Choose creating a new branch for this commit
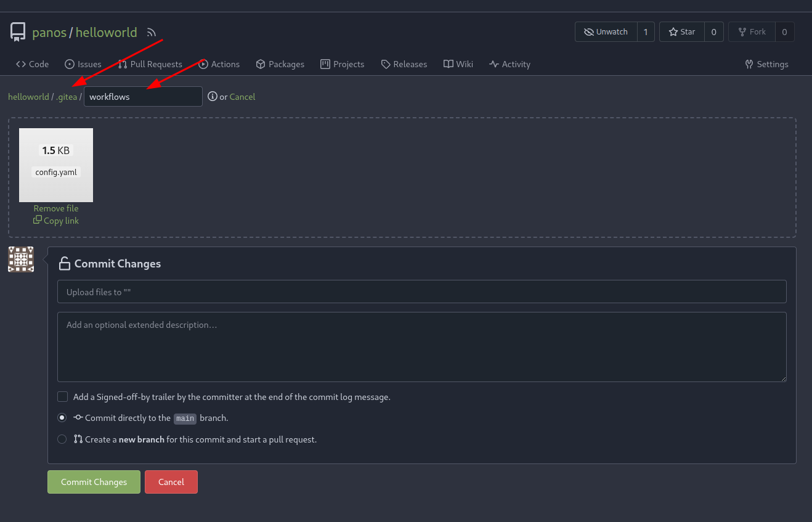 (62, 439)
